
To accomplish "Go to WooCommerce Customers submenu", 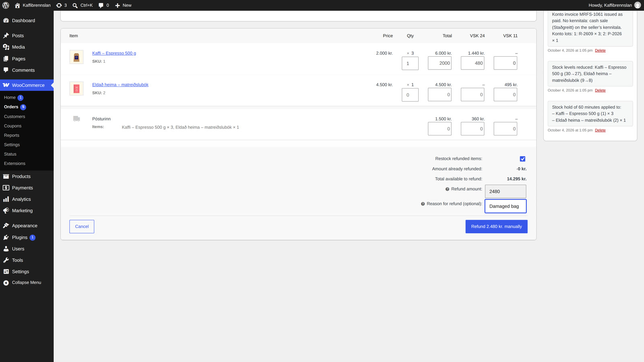I will tap(27, 117).
